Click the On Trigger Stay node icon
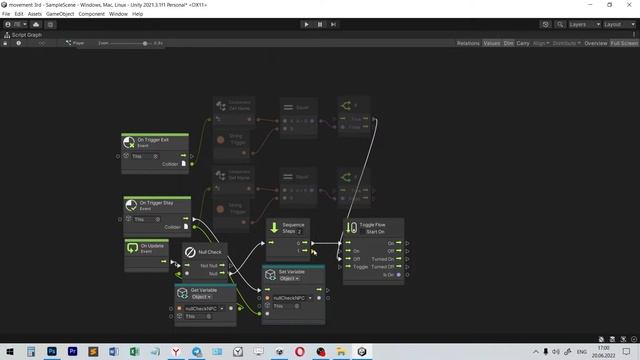This screenshot has height=360, width=640. point(131,205)
